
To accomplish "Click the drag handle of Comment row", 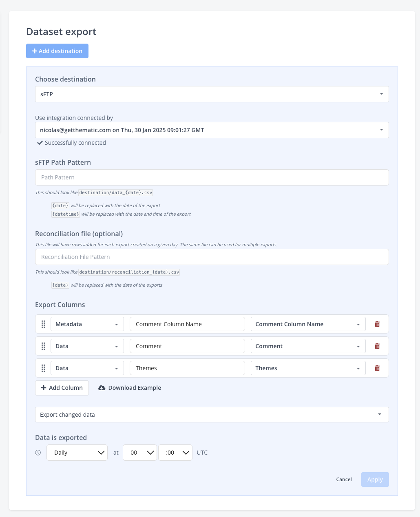I will point(43,346).
